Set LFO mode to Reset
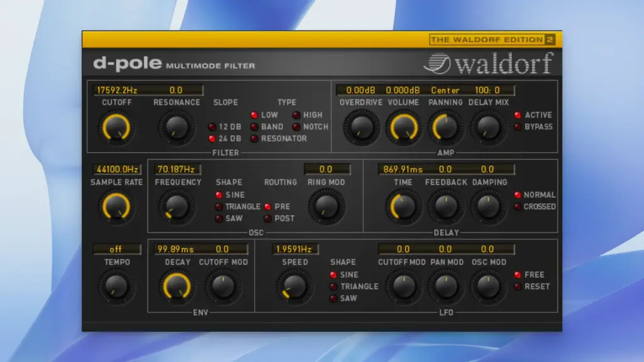 pyautogui.click(x=518, y=286)
